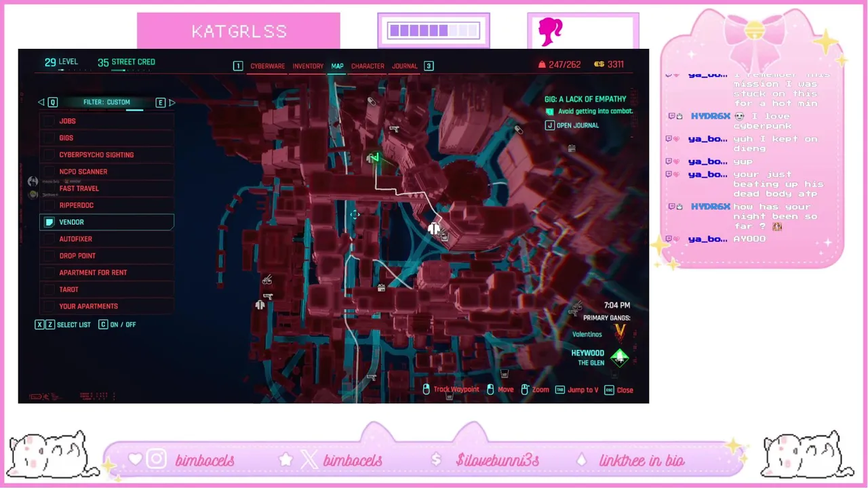
Task: Click the shop icon on the route's southern branch
Action: [x=382, y=288]
